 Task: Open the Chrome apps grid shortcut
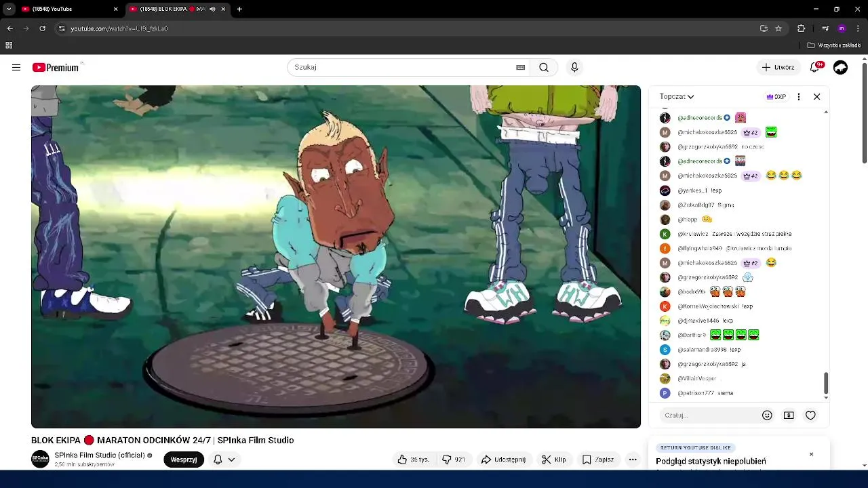(9, 45)
